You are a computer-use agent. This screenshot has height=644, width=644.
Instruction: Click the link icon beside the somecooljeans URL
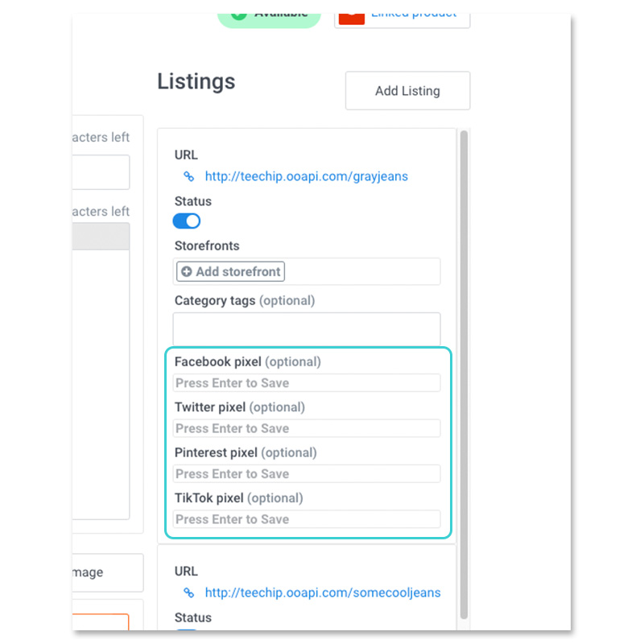(x=188, y=592)
